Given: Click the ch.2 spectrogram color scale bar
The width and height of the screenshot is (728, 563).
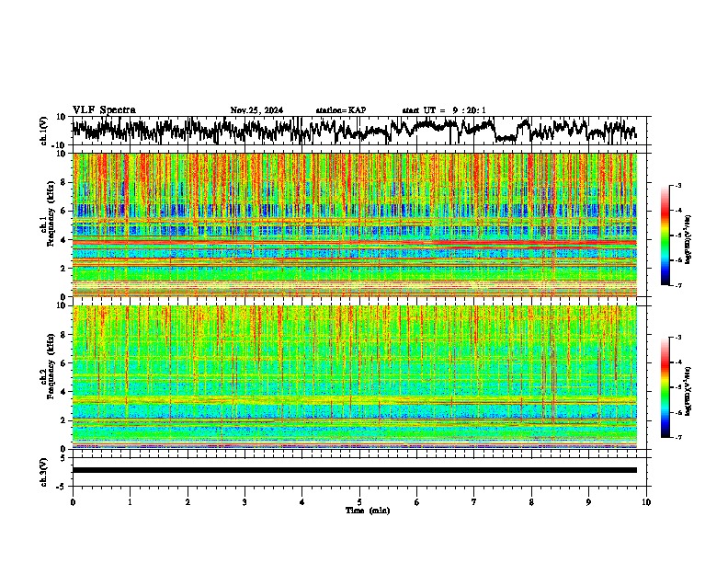Looking at the screenshot, I should point(665,387).
